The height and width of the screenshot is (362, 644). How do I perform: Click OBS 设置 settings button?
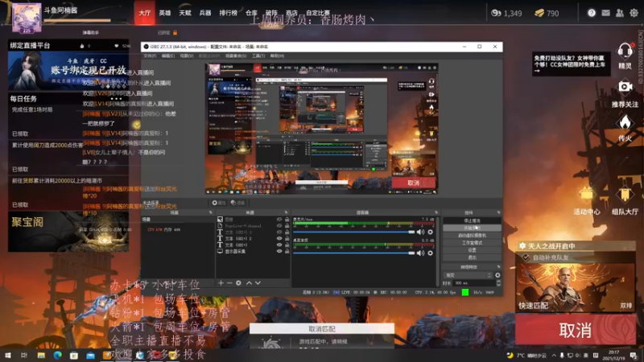pos(472,250)
